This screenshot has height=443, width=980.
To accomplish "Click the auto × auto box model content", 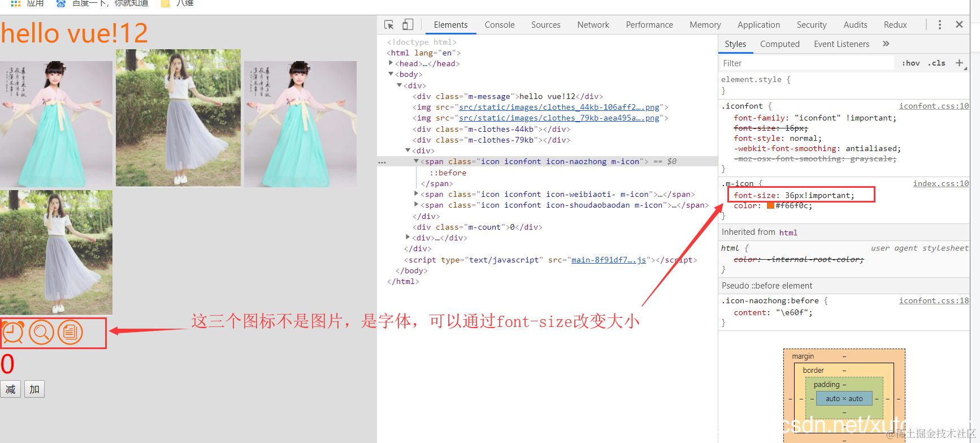I will tap(844, 398).
